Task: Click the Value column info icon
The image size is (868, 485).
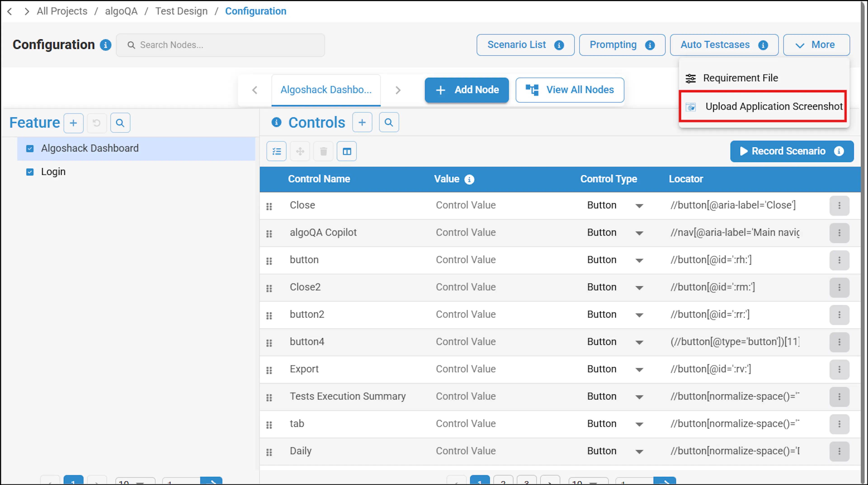Action: [469, 179]
